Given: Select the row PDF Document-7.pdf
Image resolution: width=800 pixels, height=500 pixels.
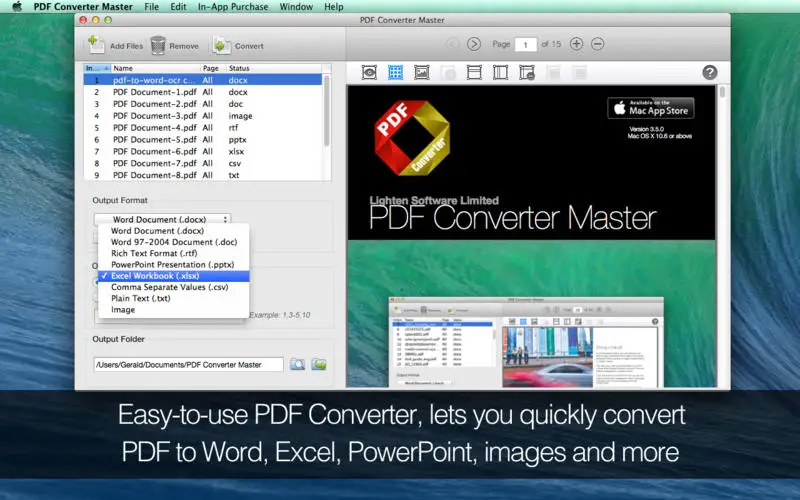Looking at the screenshot, I should (203, 163).
